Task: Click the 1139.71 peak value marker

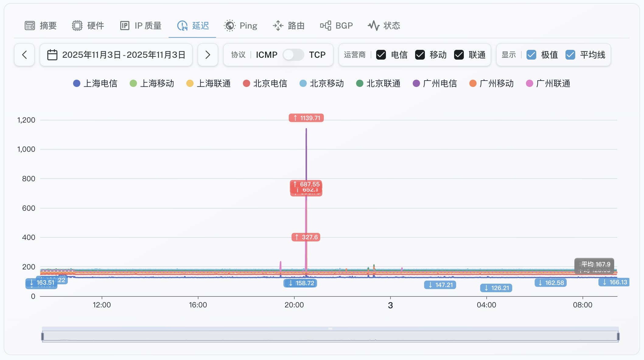Action: click(x=306, y=118)
